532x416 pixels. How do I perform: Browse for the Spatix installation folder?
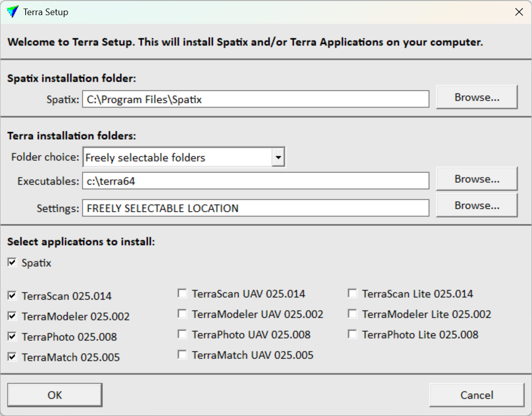point(477,97)
